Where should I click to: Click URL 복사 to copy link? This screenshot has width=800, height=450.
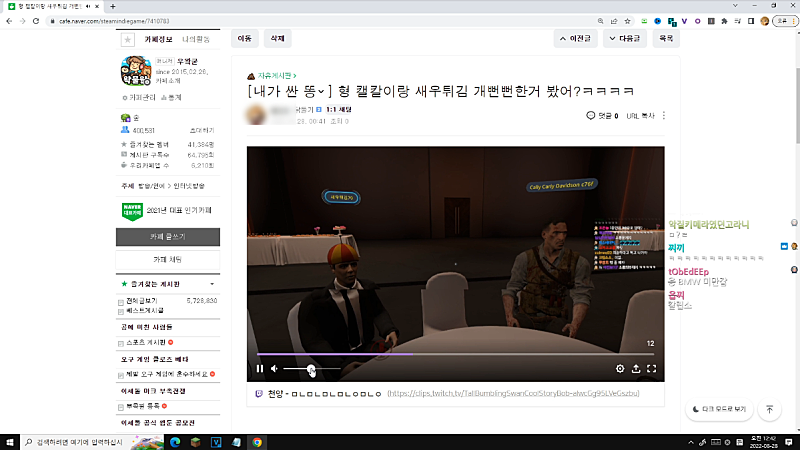[x=640, y=116]
